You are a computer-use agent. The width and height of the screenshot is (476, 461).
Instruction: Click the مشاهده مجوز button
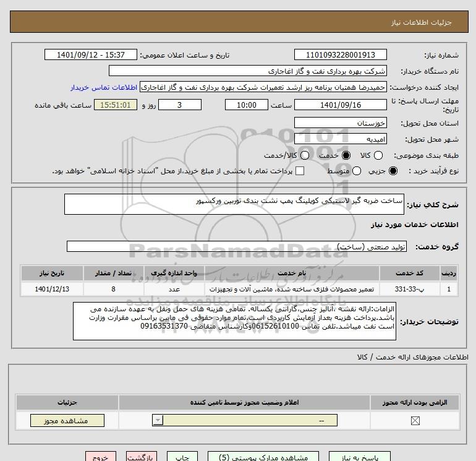[x=67, y=421]
